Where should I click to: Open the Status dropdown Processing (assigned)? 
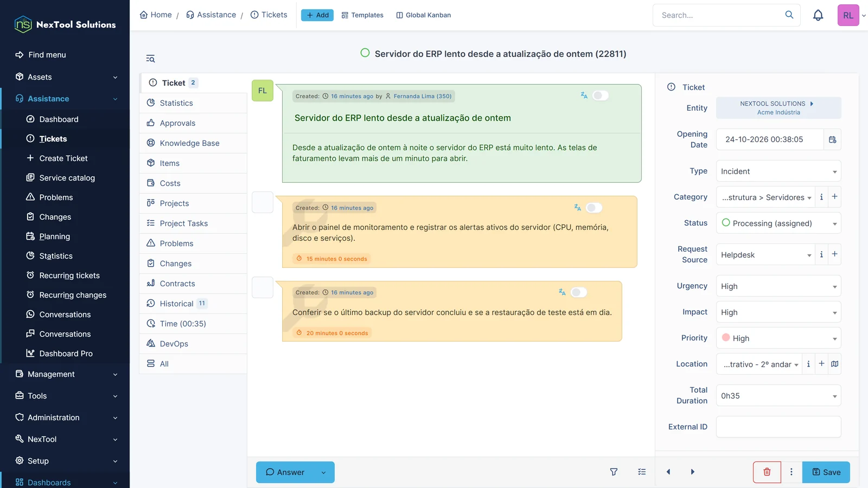[778, 223]
